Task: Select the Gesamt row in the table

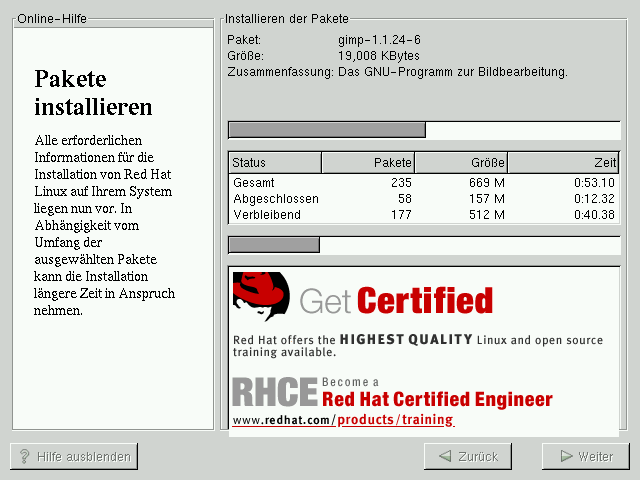Action: (x=424, y=183)
